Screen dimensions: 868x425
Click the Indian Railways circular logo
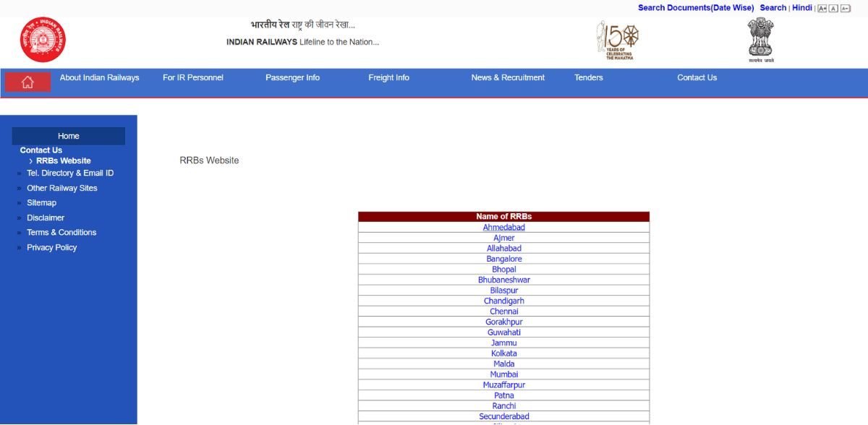(43, 40)
